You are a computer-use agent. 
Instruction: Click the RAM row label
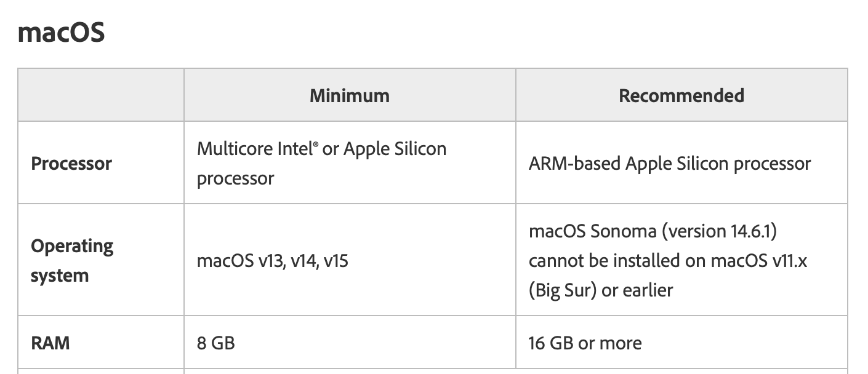click(50, 343)
